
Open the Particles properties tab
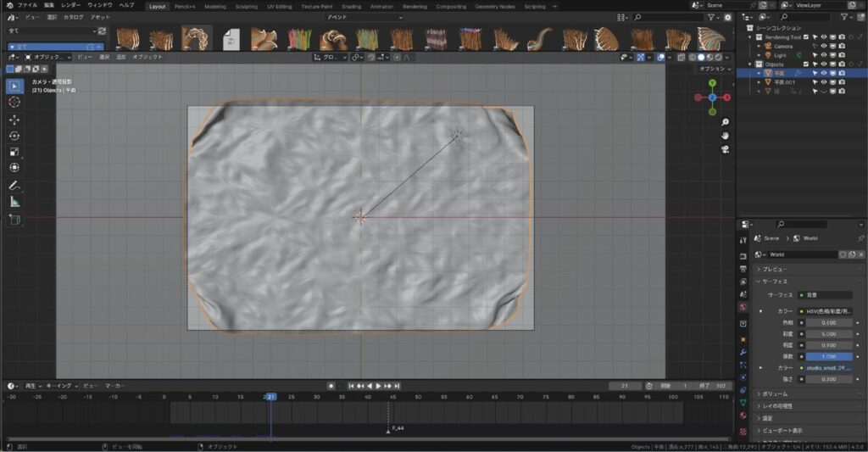(x=743, y=365)
